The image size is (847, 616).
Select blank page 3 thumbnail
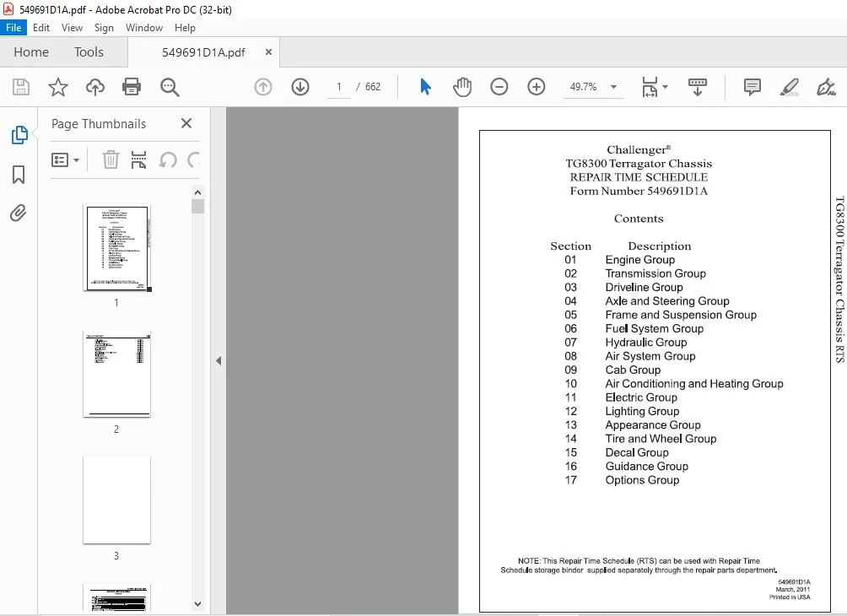coord(116,500)
